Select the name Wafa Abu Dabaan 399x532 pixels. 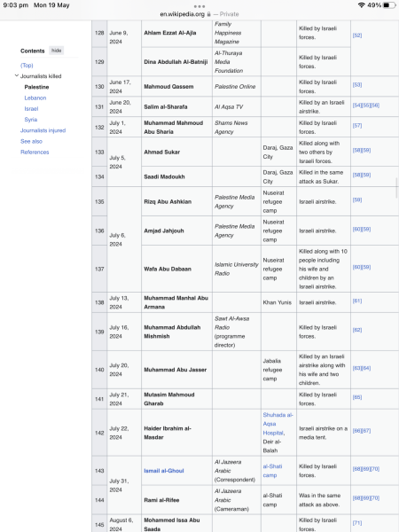(x=168, y=269)
